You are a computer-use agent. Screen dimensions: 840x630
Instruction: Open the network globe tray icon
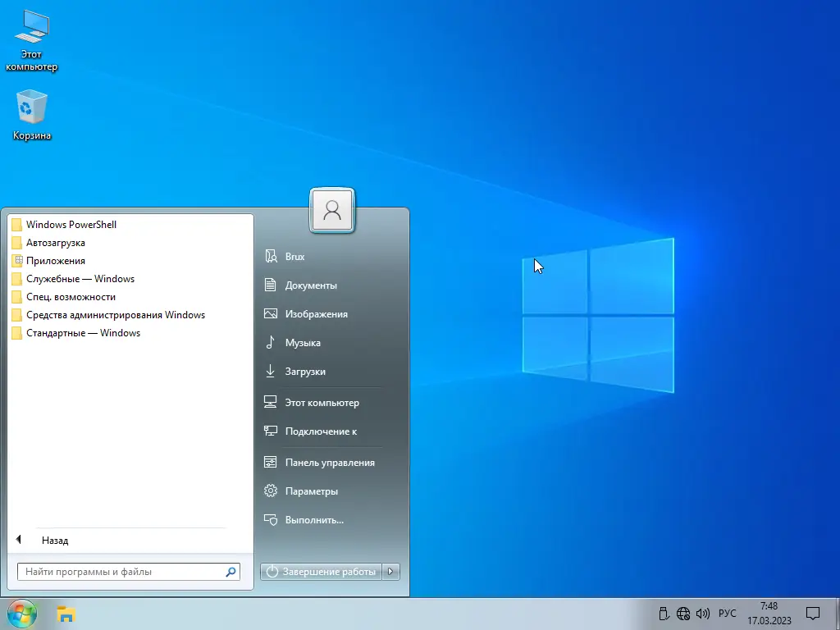click(683, 614)
